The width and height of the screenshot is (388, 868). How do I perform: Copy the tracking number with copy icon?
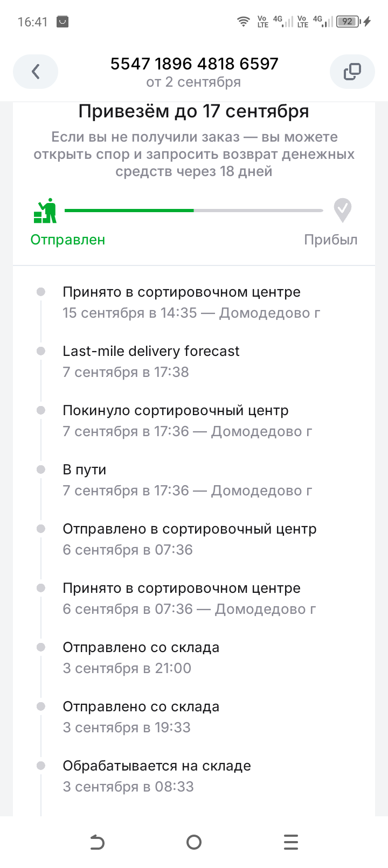[x=352, y=72]
